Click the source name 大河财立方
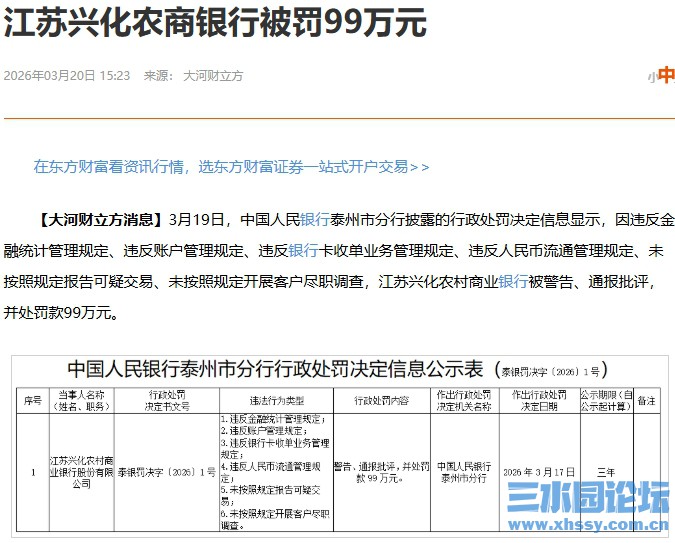The width and height of the screenshot is (675, 543). 213,76
